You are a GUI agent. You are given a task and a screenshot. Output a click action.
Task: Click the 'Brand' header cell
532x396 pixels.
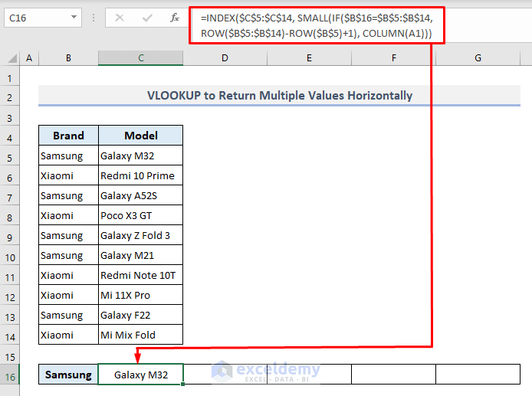click(x=68, y=136)
